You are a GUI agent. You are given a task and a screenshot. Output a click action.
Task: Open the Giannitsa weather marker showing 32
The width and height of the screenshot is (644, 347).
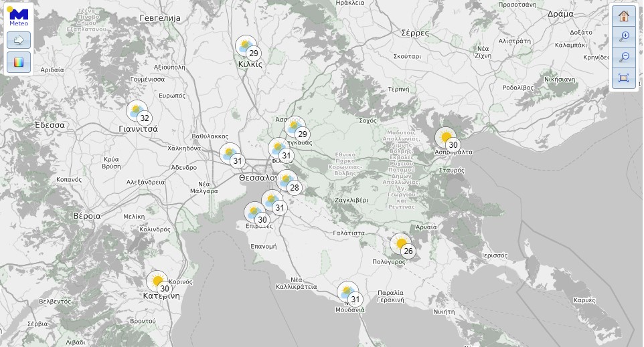(138, 112)
